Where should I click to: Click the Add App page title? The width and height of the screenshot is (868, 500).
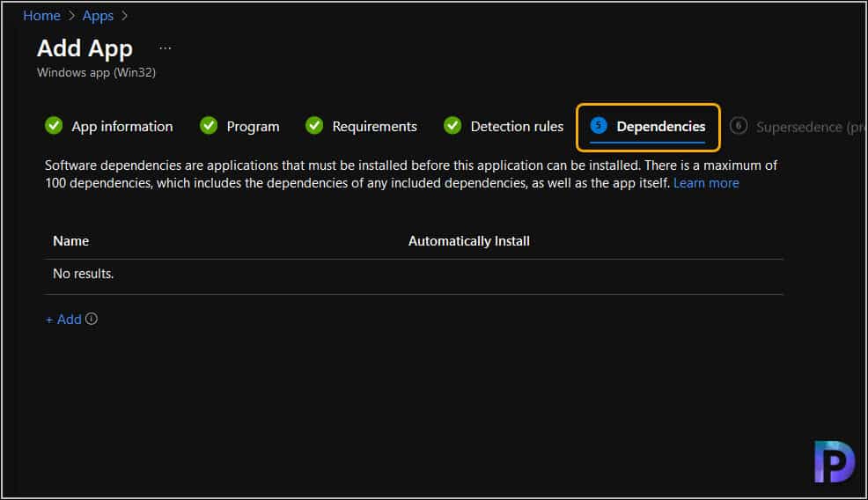[x=85, y=48]
